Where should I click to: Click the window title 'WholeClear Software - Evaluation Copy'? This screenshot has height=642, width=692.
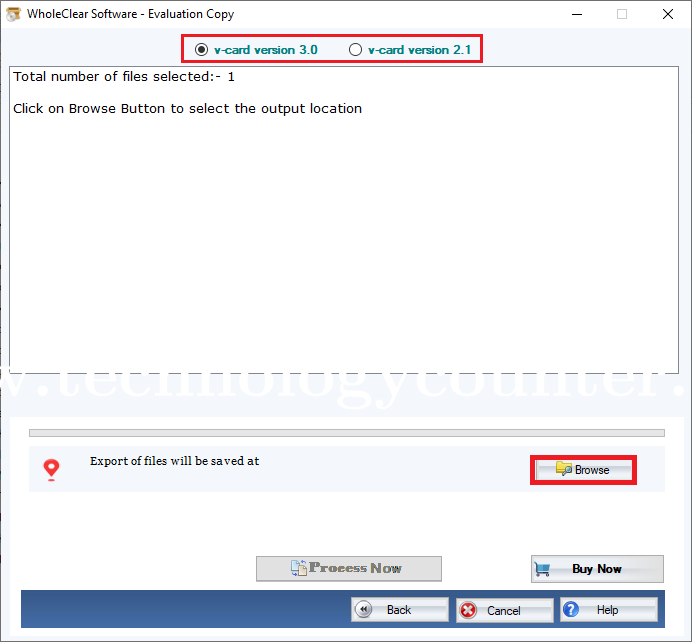click(130, 14)
